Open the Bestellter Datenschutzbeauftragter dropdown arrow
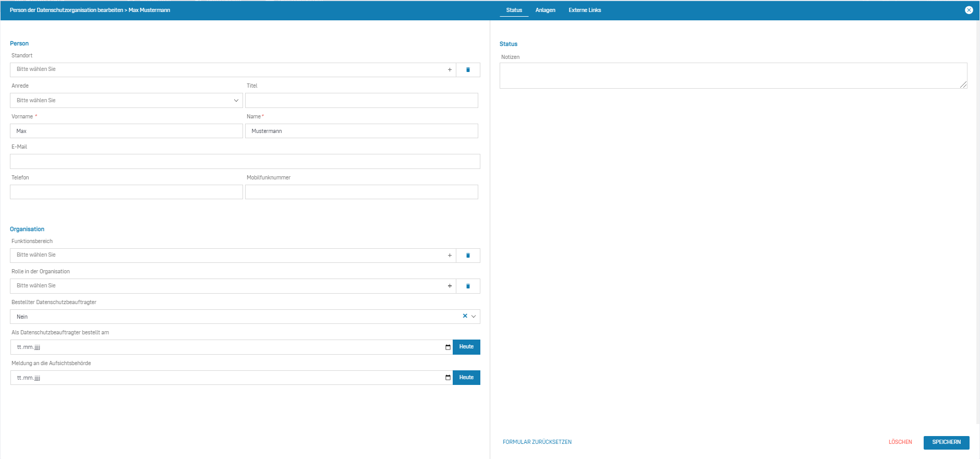980x459 pixels. [x=474, y=317]
